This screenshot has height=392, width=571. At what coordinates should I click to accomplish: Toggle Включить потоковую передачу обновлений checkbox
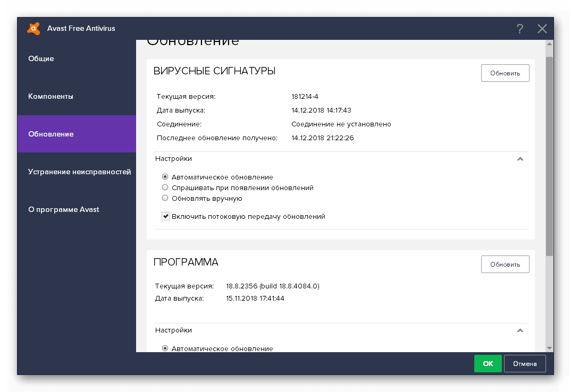tap(166, 216)
